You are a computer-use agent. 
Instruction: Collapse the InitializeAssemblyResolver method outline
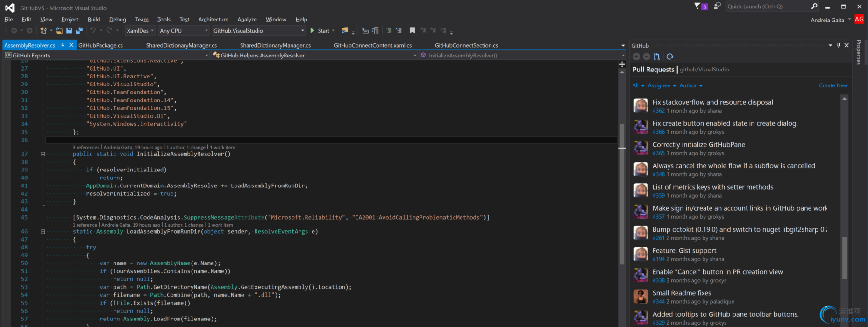coord(43,154)
